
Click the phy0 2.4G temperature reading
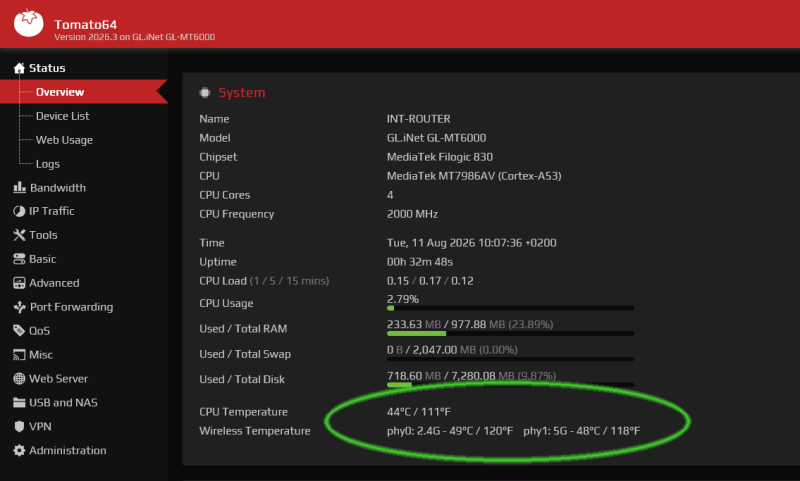[450, 431]
